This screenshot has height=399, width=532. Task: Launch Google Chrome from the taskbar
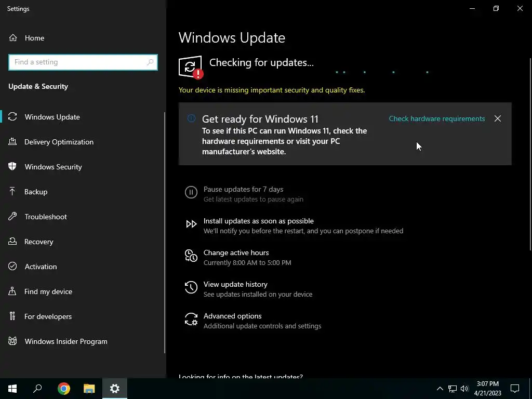[x=64, y=389]
